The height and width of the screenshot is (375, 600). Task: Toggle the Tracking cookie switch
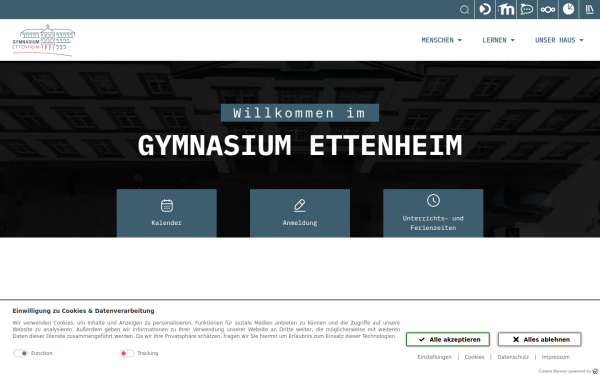(x=127, y=353)
